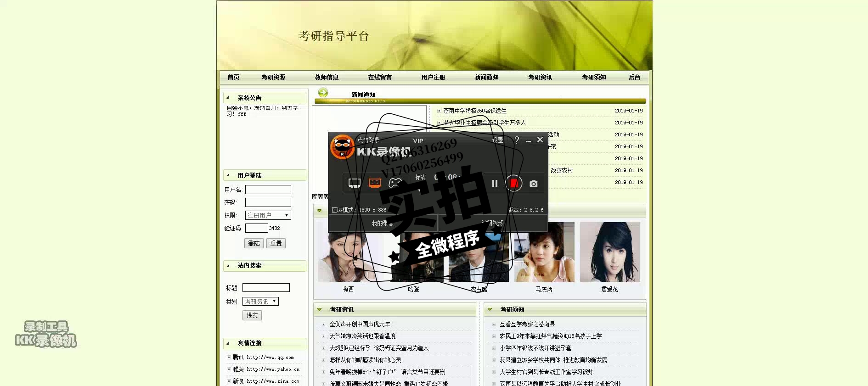Open the 类别 dropdown showing 考研资讯
This screenshot has width=868, height=386.
[260, 302]
